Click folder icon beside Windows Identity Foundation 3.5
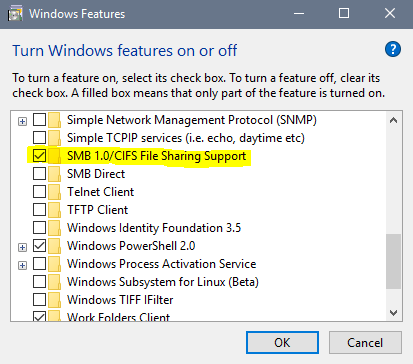Image resolution: width=413 pixels, height=364 pixels. click(55, 228)
